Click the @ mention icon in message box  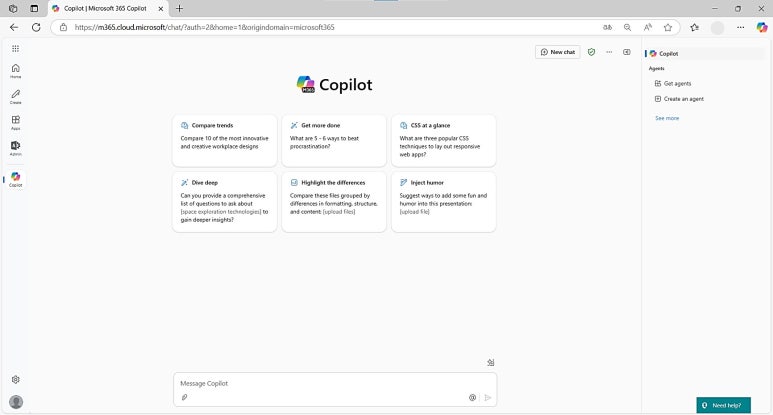[472, 397]
